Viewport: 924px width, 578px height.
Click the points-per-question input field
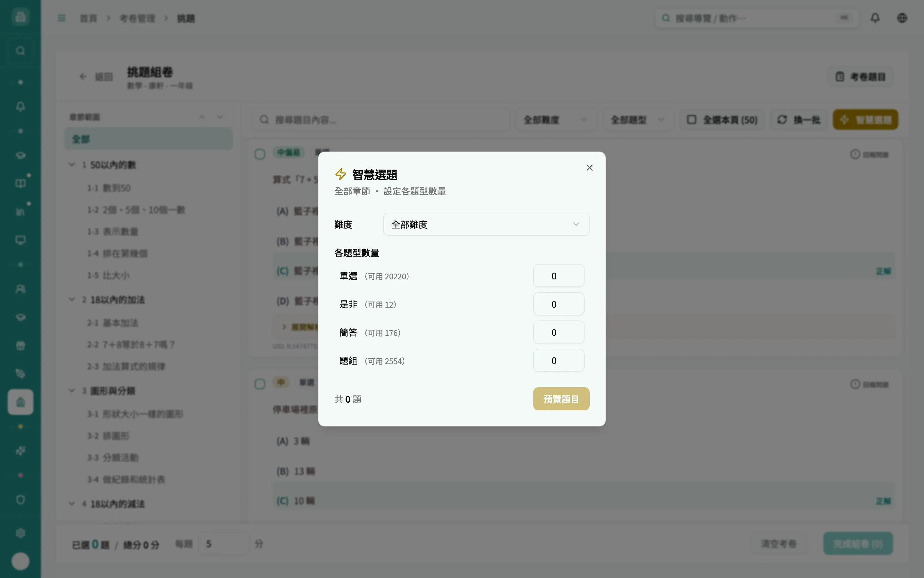coord(224,544)
